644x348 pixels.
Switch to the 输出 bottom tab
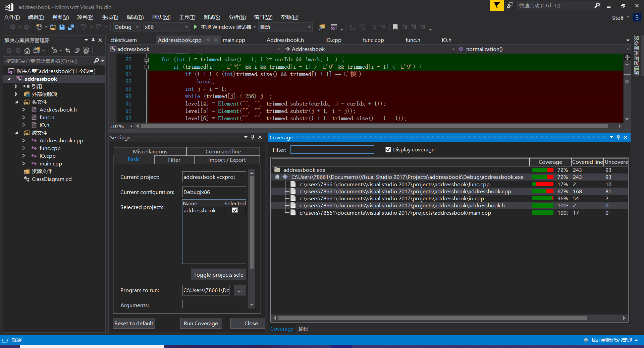click(303, 329)
